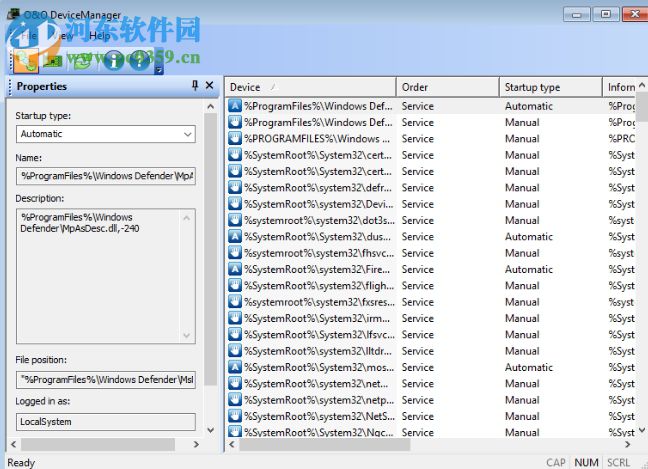Screen dimensions: 648x469
Task: Click icon of system32\defr... row
Action: tap(235, 188)
